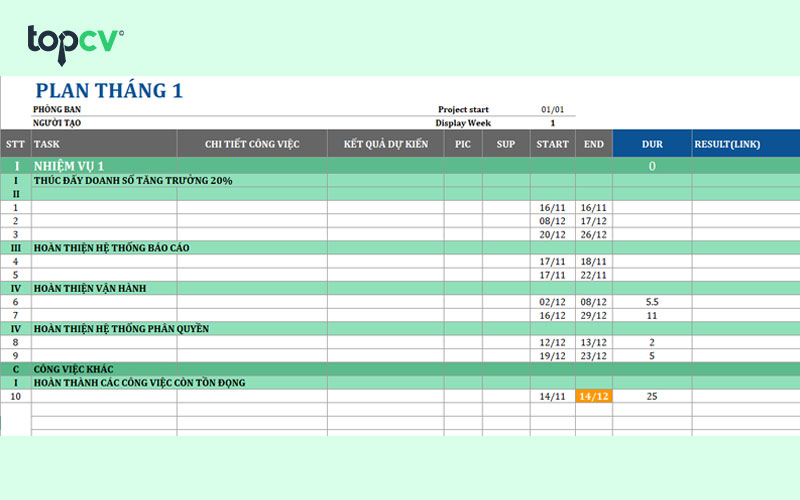This screenshot has width=800, height=500.
Task: Click the Display Week label
Action: tap(463, 123)
